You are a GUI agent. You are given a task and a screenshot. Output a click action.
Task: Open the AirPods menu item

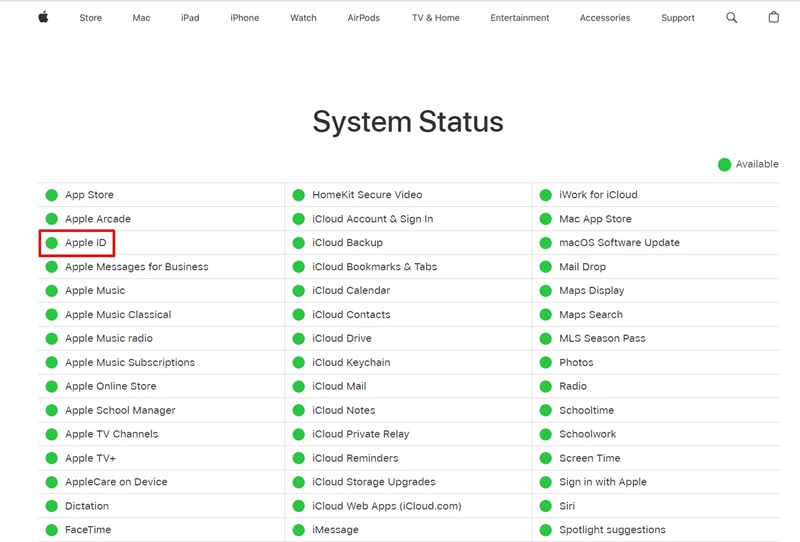[364, 18]
